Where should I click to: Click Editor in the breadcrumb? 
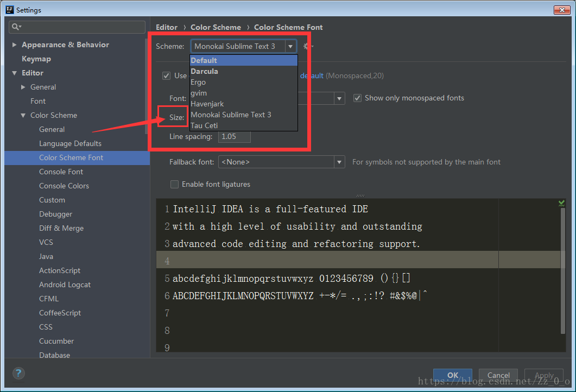tap(167, 27)
